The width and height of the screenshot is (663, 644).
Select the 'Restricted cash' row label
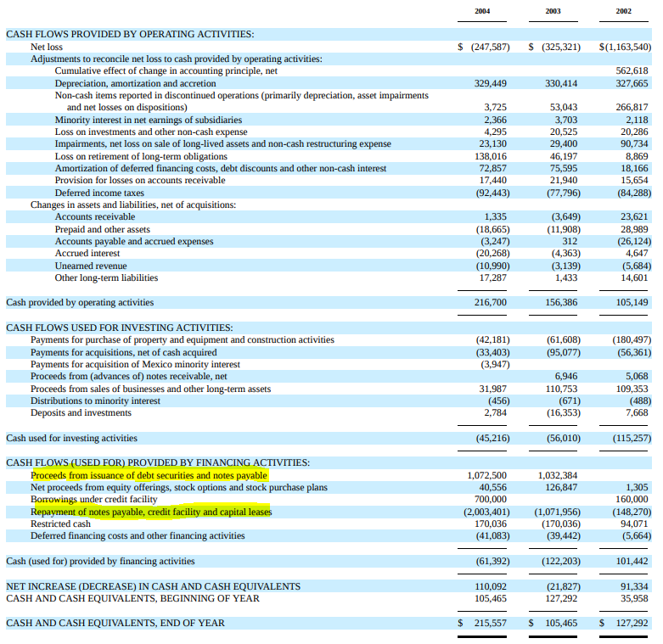coord(62,524)
